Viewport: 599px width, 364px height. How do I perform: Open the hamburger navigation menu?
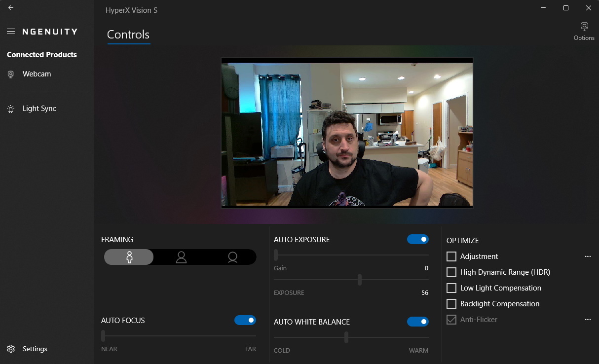pyautogui.click(x=11, y=32)
